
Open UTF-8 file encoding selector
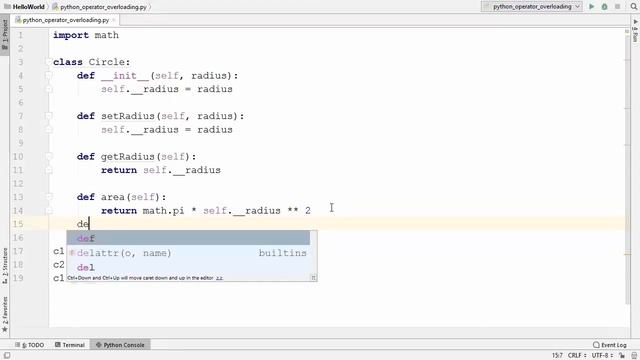pyautogui.click(x=602, y=356)
